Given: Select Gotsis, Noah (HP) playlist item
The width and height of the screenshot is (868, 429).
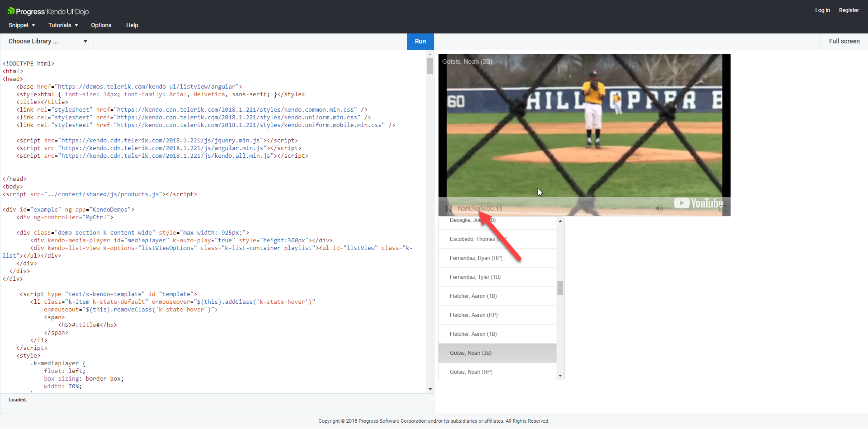Looking at the screenshot, I should click(x=497, y=372).
